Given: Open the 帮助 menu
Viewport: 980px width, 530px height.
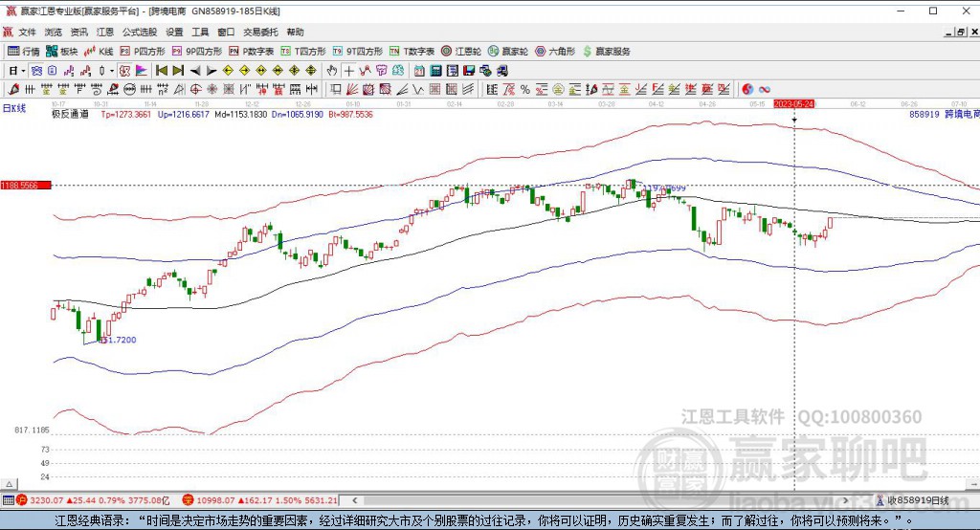Looking at the screenshot, I should pyautogui.click(x=295, y=32).
